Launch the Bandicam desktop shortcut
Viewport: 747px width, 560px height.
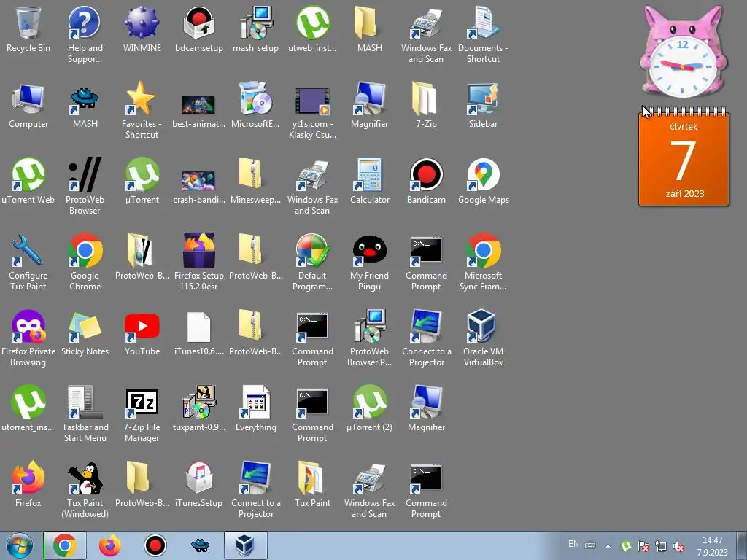point(426,182)
